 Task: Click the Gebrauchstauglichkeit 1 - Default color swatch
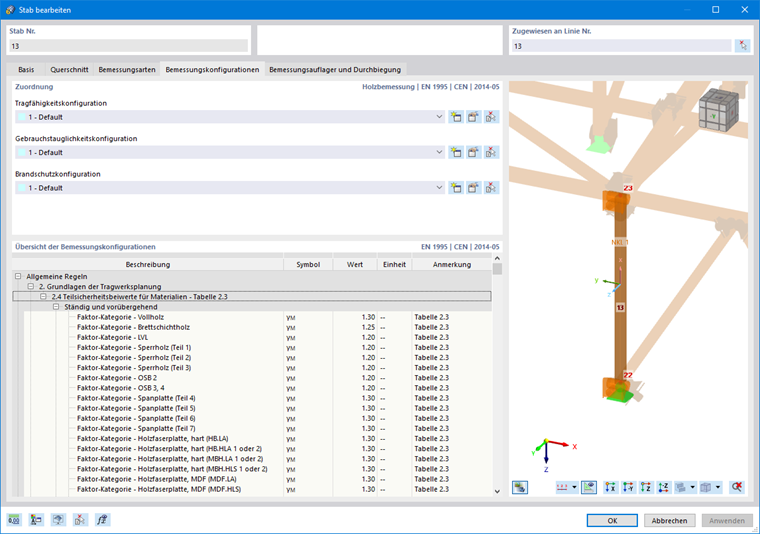(21, 152)
